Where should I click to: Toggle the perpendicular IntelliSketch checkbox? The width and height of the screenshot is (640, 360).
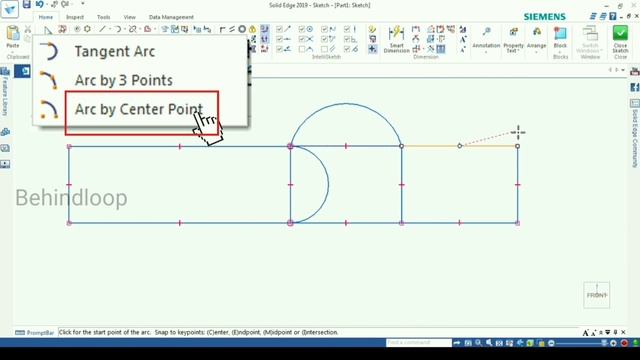pos(347,39)
